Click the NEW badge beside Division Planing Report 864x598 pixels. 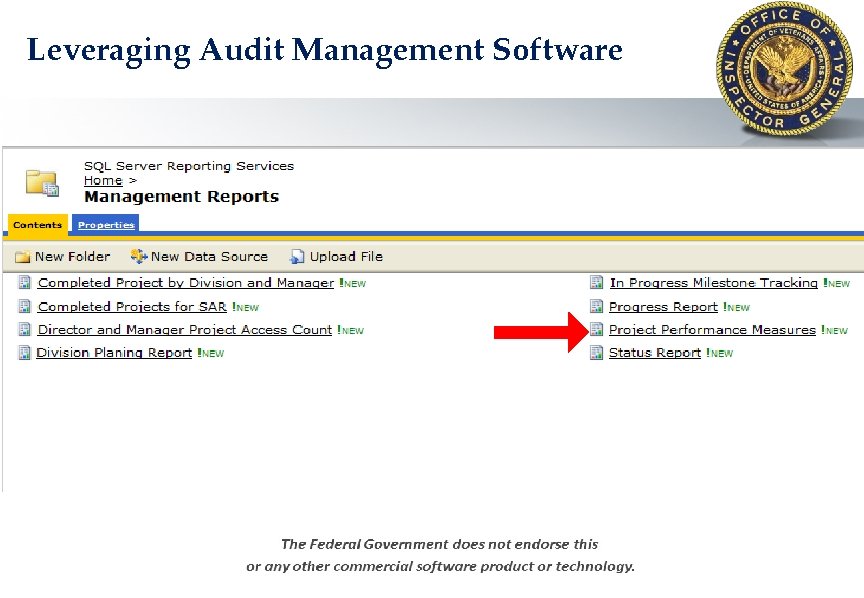click(210, 353)
